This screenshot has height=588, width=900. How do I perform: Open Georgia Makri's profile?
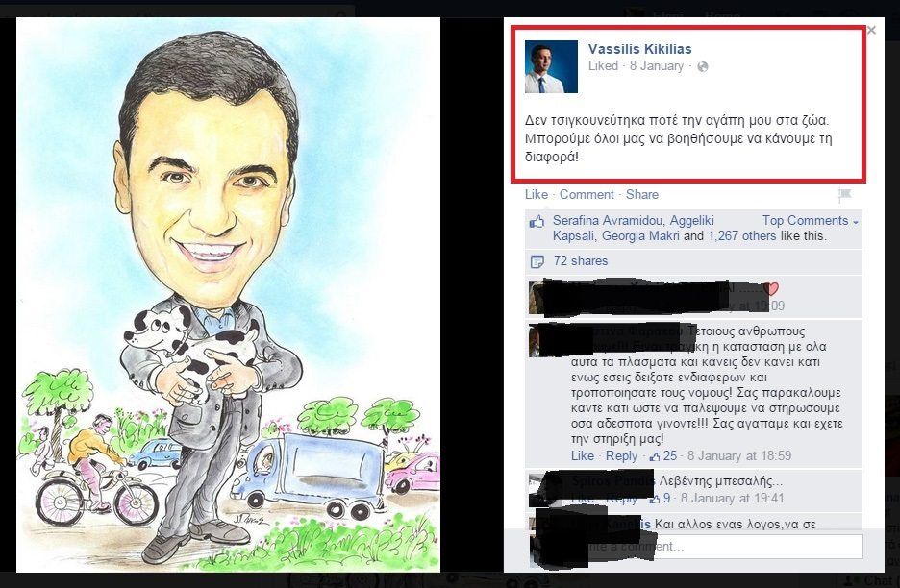tap(640, 235)
